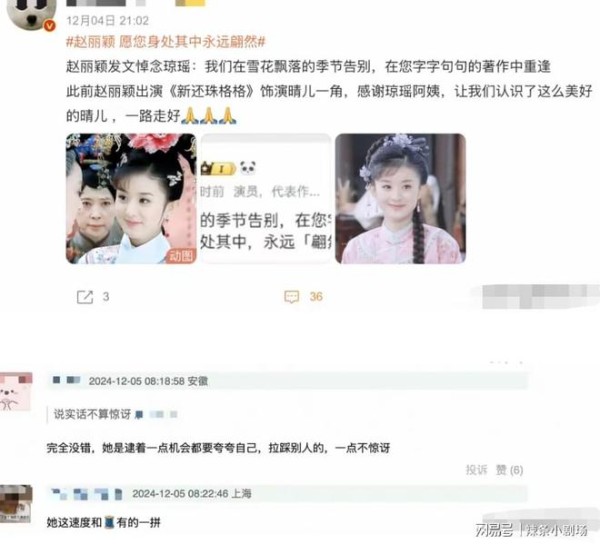Click the panda emoji in middle image
The image size is (600, 544).
pos(248,168)
